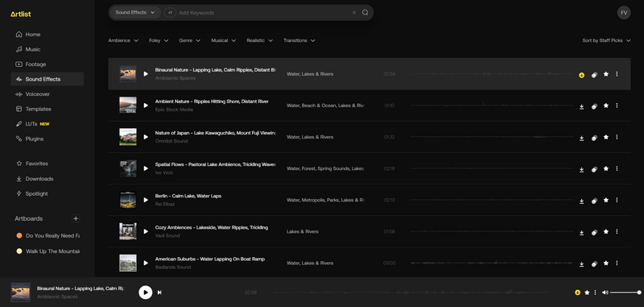Open Downloads in sidebar
This screenshot has height=307, width=644.
(47, 179)
